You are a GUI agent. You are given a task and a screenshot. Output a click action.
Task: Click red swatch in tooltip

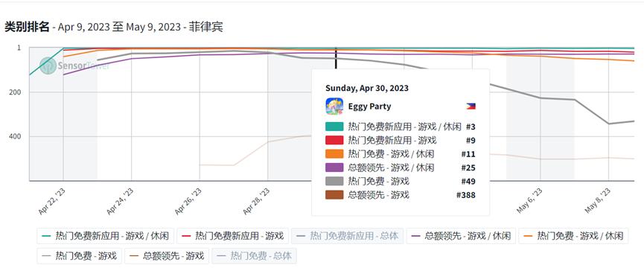click(x=334, y=141)
